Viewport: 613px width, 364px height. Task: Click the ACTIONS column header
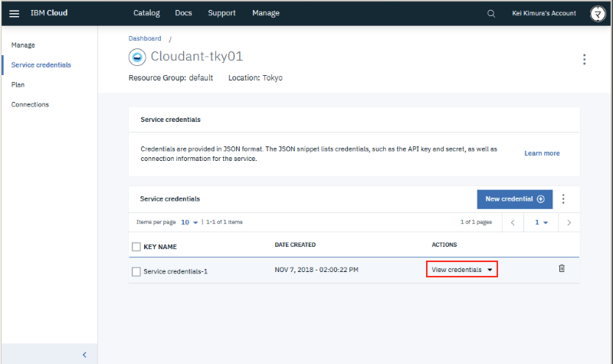(x=444, y=244)
